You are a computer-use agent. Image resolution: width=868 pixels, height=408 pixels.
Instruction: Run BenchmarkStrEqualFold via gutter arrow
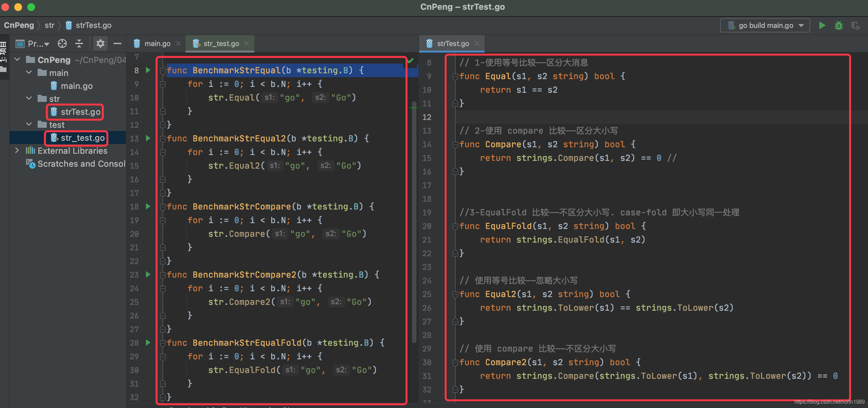pyautogui.click(x=148, y=342)
